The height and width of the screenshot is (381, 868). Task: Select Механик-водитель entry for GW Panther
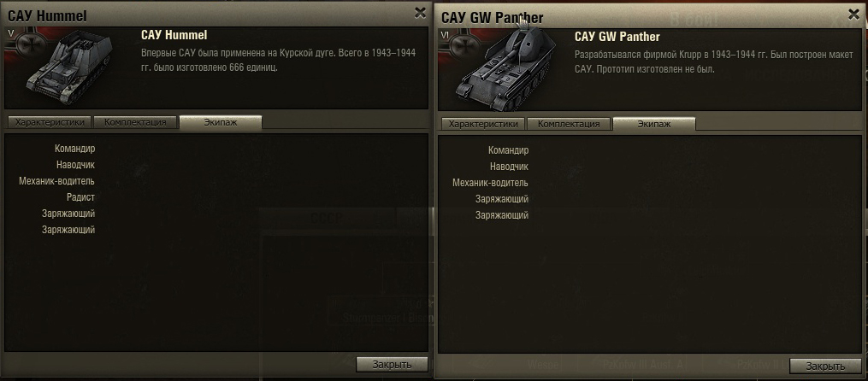[491, 183]
